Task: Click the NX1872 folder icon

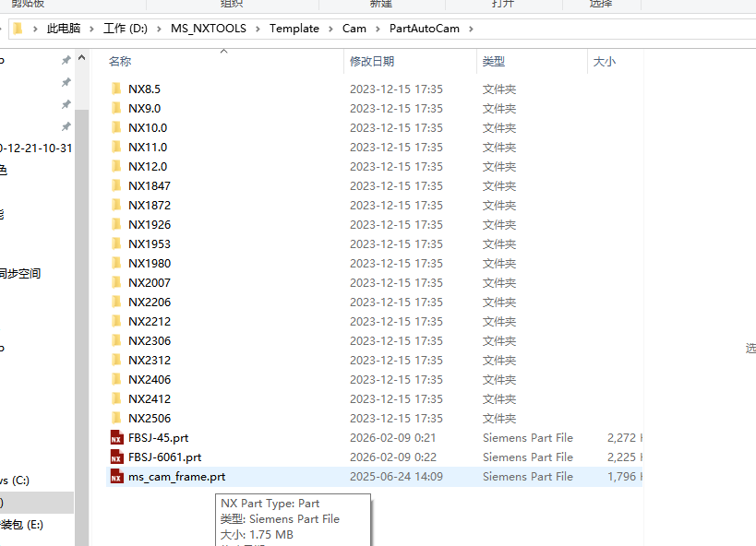Action: [116, 205]
